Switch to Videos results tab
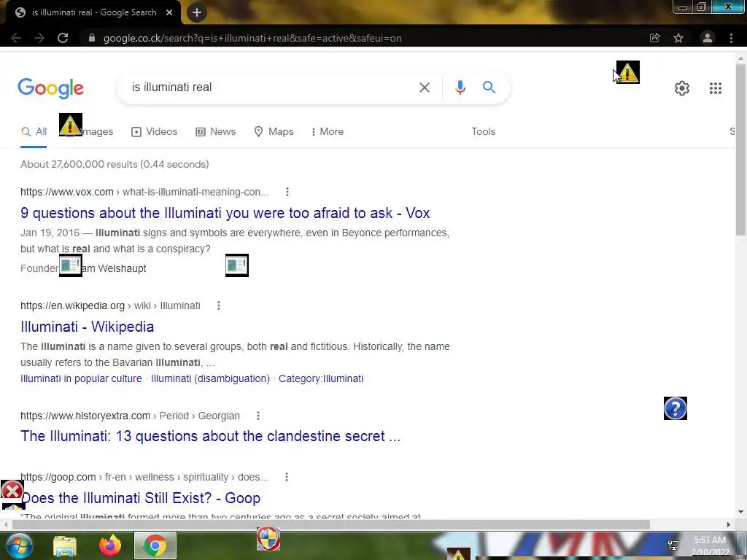The image size is (747, 560). [x=154, y=132]
